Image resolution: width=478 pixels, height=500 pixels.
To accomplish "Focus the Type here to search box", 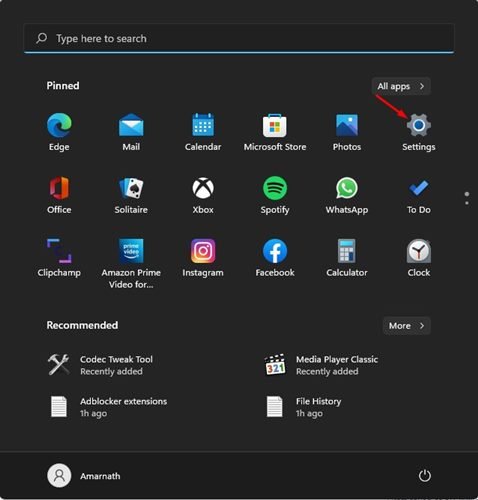I will click(x=239, y=38).
